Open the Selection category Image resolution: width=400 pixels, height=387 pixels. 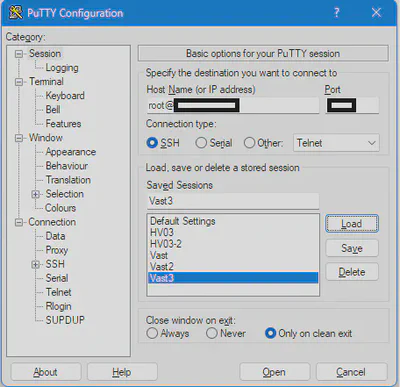tap(65, 194)
